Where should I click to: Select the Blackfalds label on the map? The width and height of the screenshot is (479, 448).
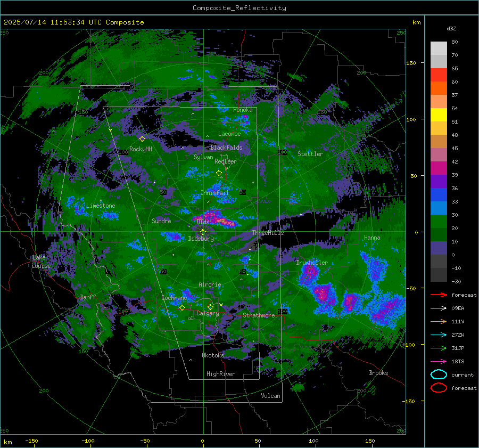pos(226,148)
